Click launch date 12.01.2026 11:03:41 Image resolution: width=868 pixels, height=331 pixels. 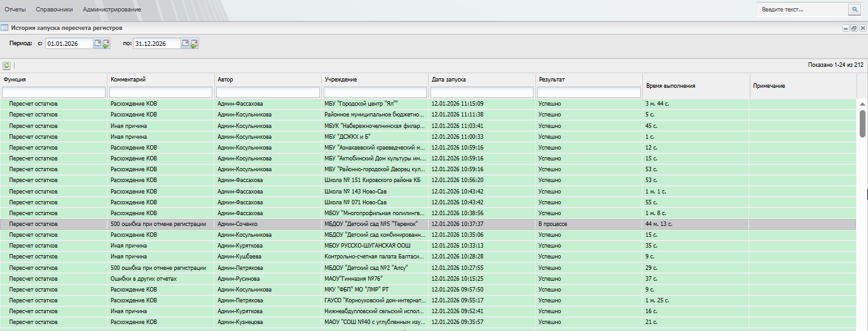pyautogui.click(x=457, y=126)
